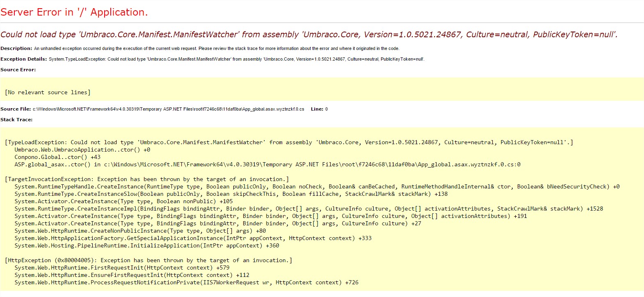Screen dimensions: 644x297
Task: Click the 'HttpRuntime.EnsureFirstRequestInit' +112 line
Action: pos(132,275)
